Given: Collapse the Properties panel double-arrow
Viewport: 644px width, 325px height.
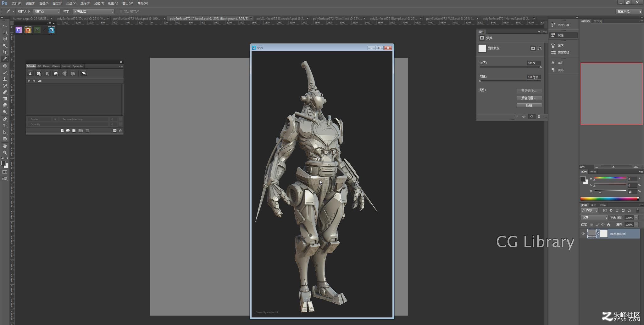Looking at the screenshot, I should 539,32.
